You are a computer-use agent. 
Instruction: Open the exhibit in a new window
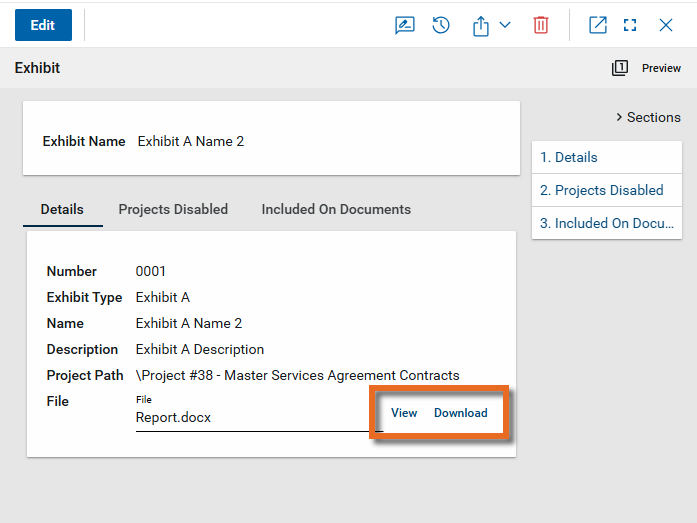(598, 25)
